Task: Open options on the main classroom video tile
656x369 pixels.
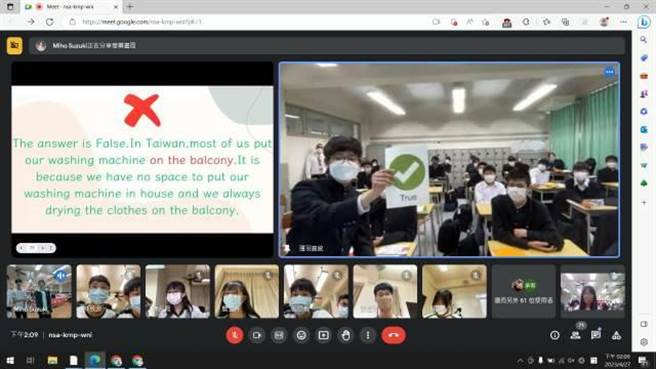Action: point(609,72)
